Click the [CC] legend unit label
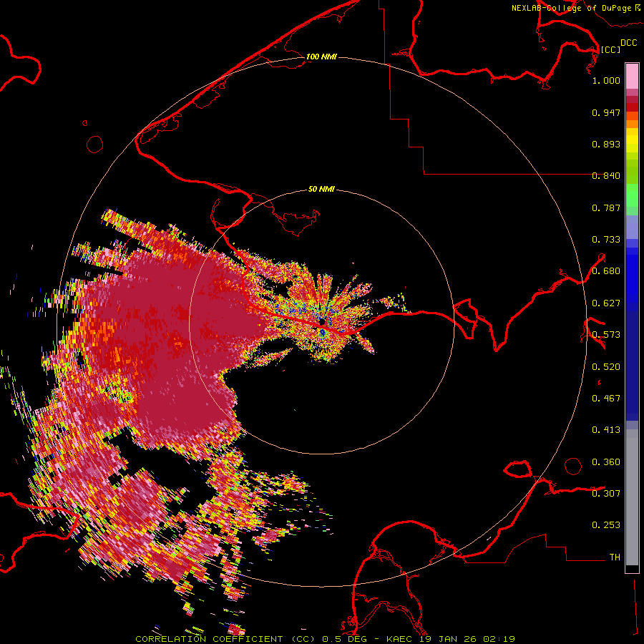Screen dimensions: 644x644 610,49
